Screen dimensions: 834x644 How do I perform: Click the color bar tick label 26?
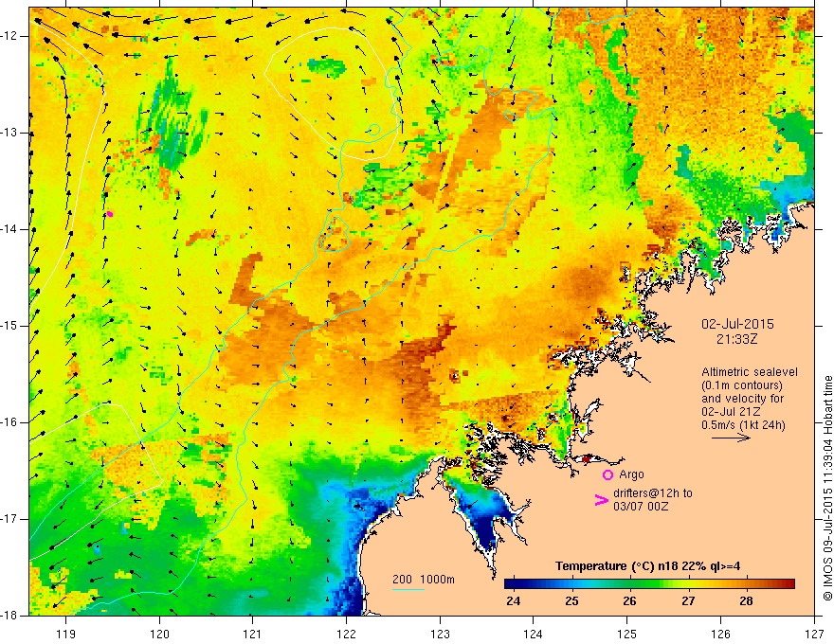[x=629, y=601]
